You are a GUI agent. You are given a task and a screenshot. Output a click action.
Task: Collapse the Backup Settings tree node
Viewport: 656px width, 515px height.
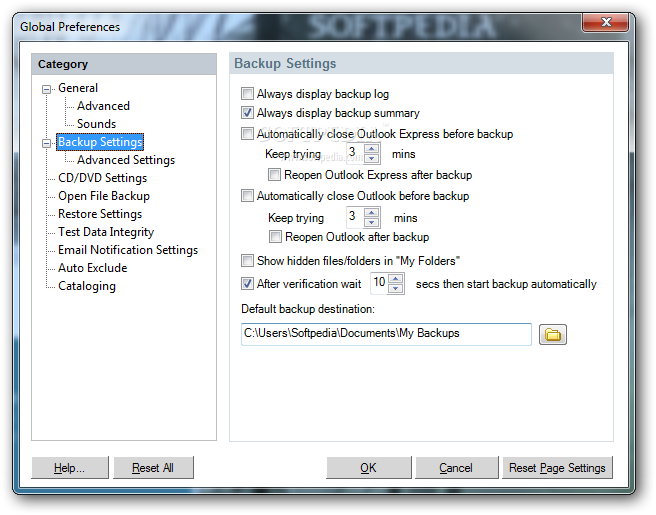(x=46, y=143)
